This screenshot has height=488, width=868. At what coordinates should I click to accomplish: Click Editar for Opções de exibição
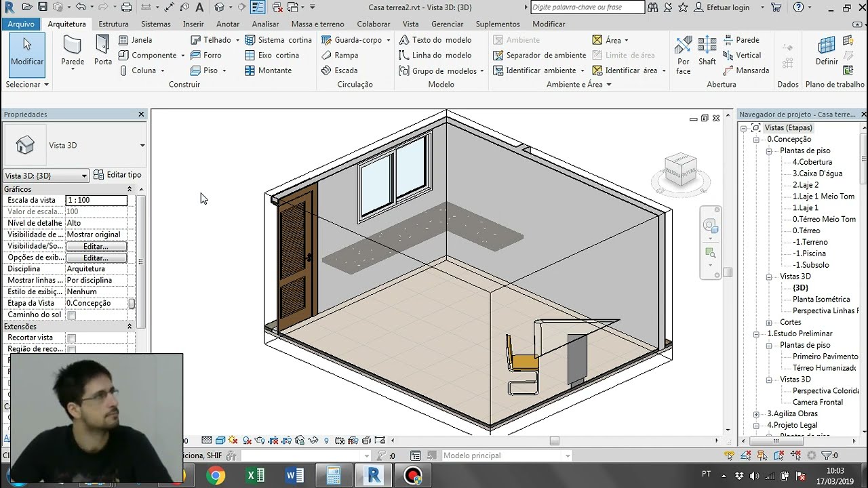(x=96, y=258)
